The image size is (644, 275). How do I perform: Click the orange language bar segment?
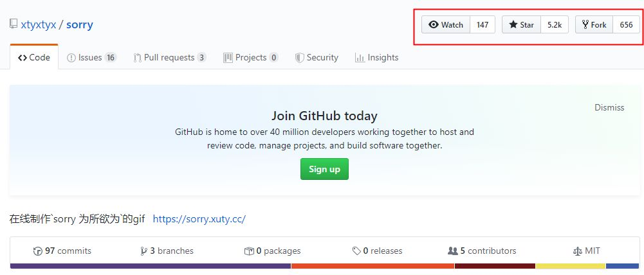(373, 266)
